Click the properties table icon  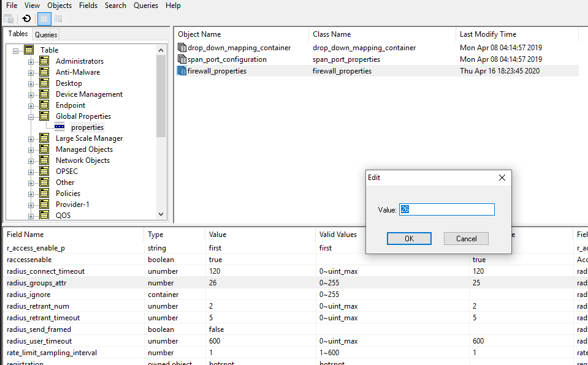(59, 127)
